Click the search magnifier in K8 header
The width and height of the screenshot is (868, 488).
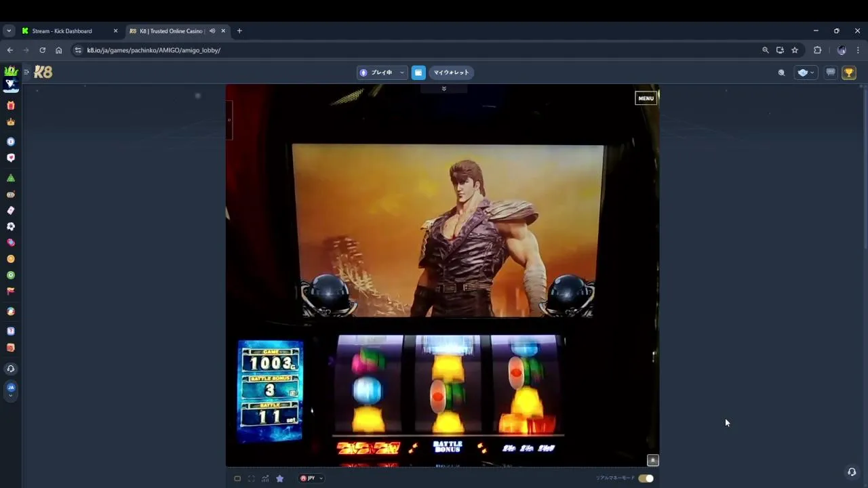[781, 73]
